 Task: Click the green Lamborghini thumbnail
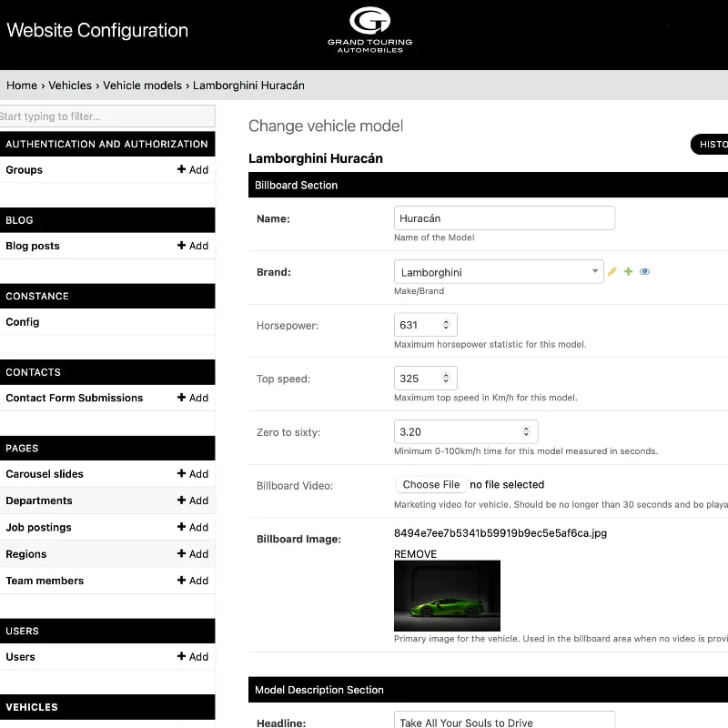pyautogui.click(x=447, y=596)
